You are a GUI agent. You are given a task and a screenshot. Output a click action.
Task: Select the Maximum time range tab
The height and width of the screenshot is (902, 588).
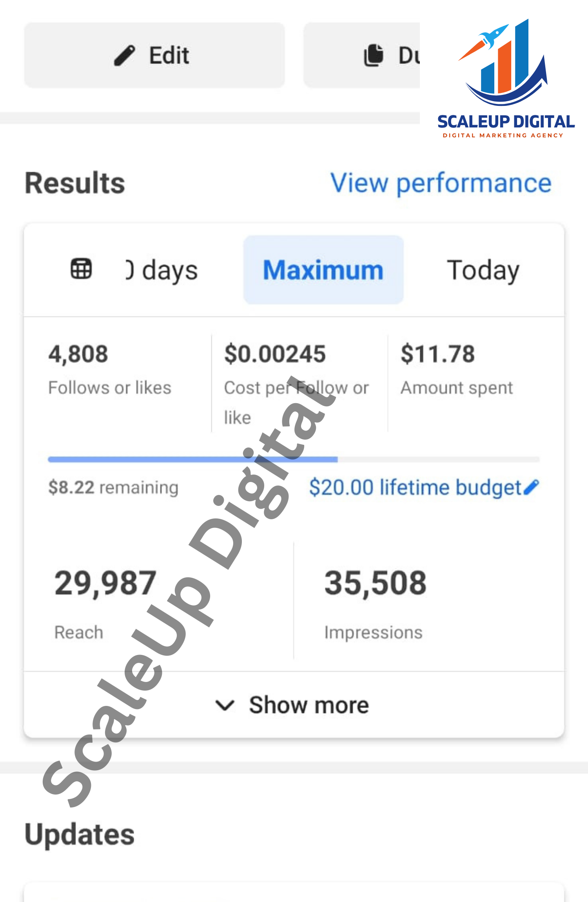323,270
